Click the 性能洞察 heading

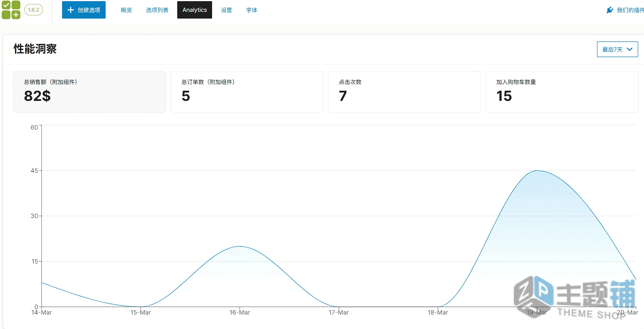coord(35,49)
